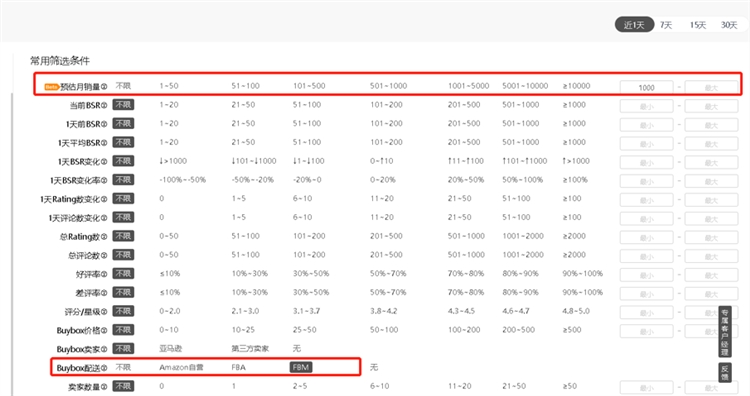Click info icon next to 1天BSR变化率
The image size is (750, 396).
(104, 181)
